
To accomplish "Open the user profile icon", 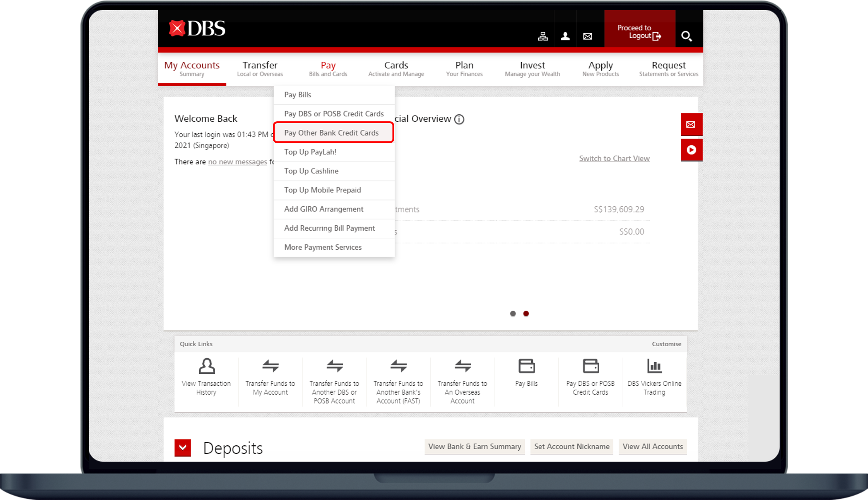I will 565,36.
